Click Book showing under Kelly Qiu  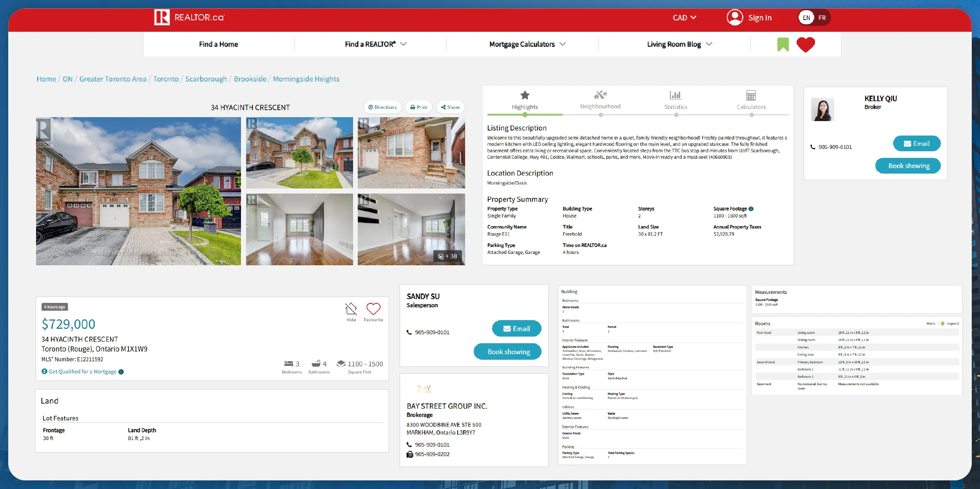[x=908, y=166]
